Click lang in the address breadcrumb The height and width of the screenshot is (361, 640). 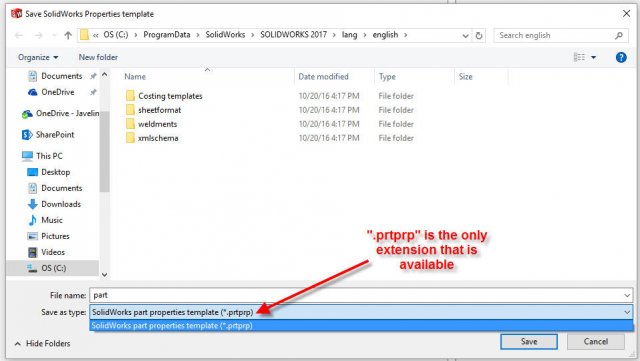point(349,35)
